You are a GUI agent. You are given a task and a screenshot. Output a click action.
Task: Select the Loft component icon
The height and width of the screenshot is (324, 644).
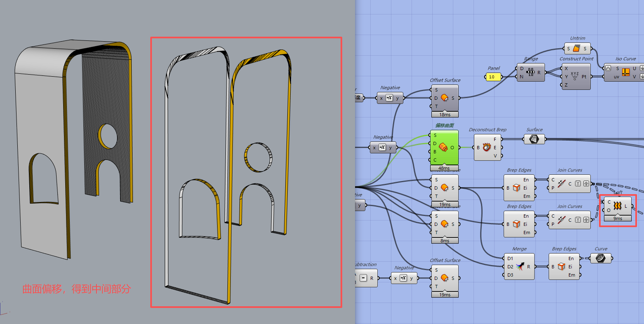(617, 206)
